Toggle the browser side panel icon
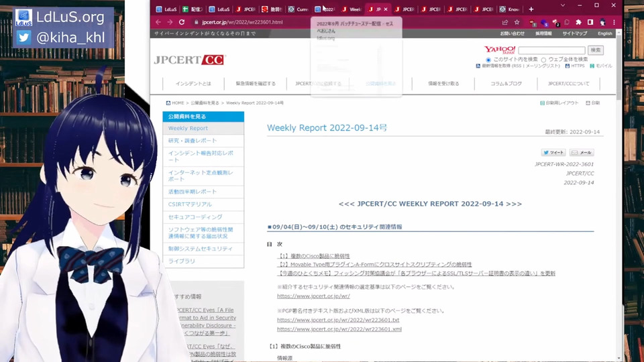644x362 pixels. tap(590, 22)
